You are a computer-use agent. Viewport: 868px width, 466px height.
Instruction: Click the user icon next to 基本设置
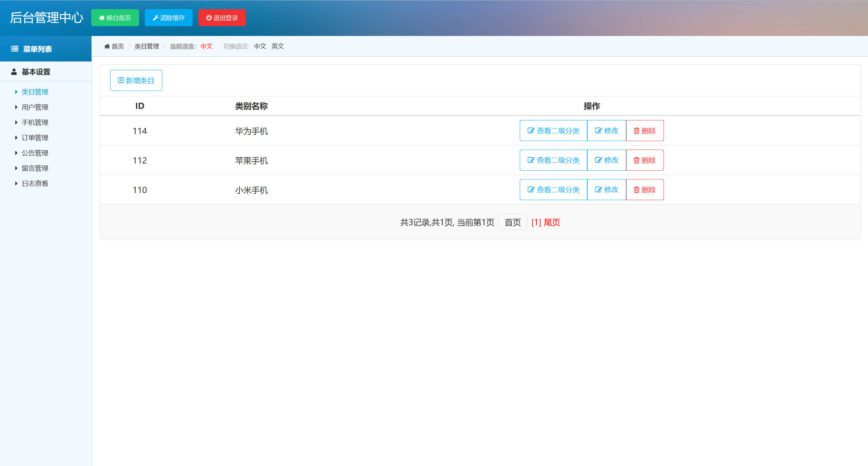coord(14,72)
